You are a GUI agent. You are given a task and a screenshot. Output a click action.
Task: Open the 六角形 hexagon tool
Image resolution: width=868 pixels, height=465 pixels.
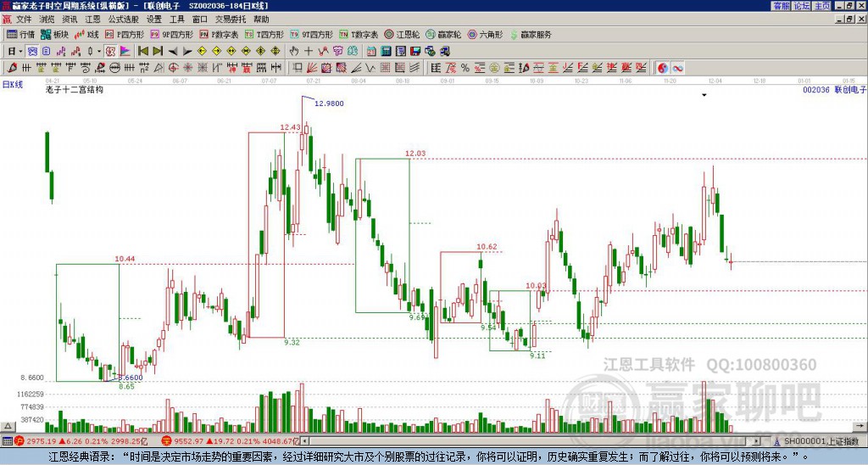[485, 34]
